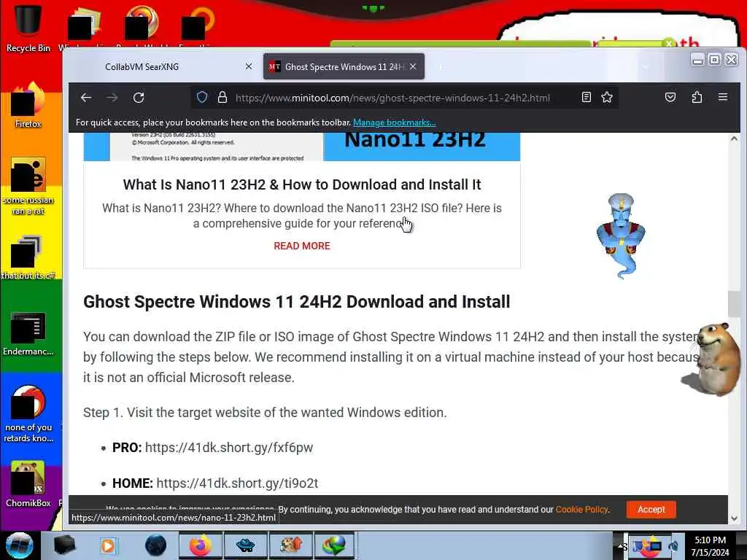
Task: Close the CollabVM SearXNG tab
Action: point(249,66)
